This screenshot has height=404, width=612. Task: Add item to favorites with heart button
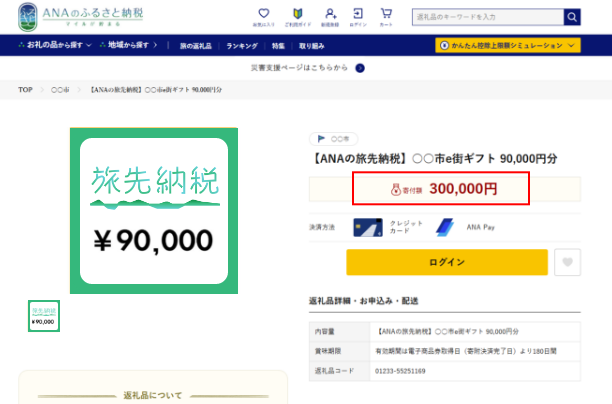[568, 263]
